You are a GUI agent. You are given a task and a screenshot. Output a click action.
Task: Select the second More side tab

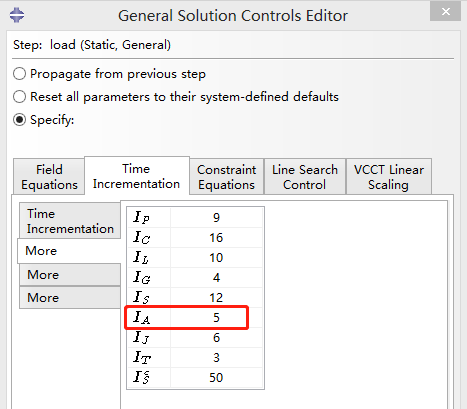[x=70, y=275]
